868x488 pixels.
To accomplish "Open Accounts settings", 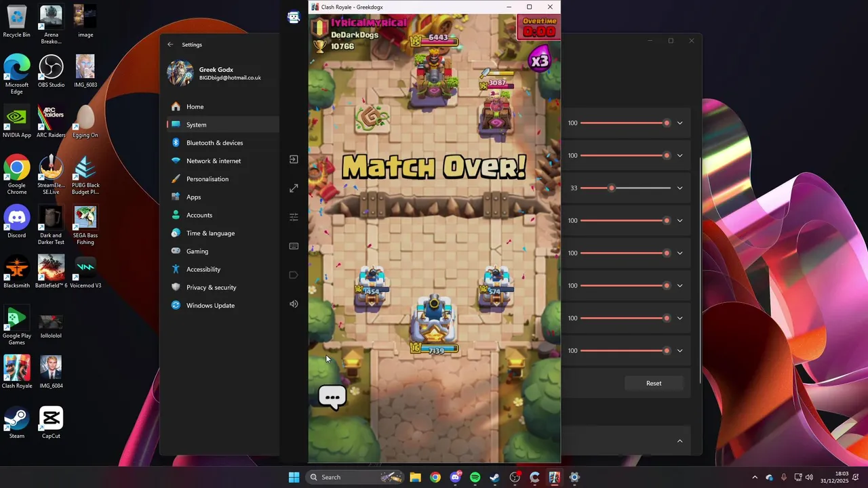I will [x=222, y=215].
